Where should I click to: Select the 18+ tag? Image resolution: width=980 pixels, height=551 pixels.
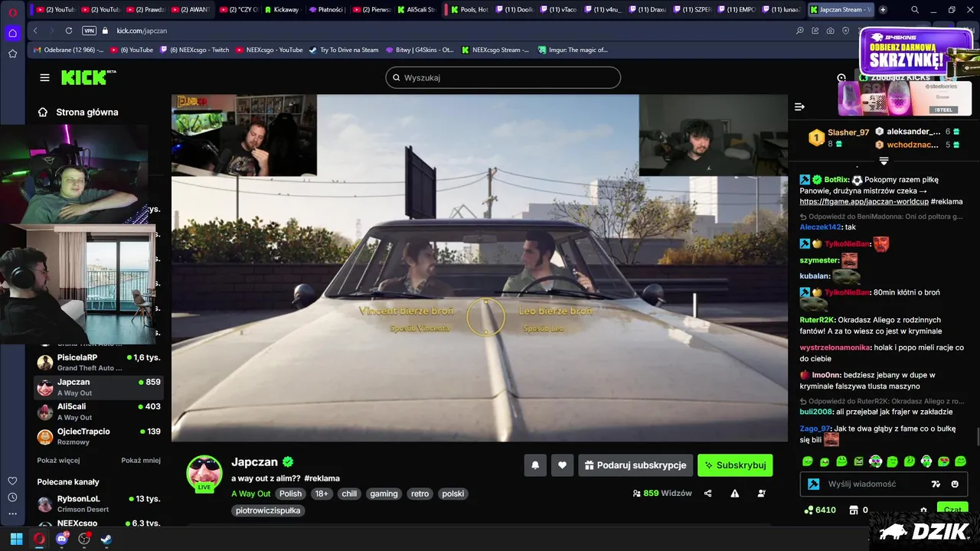point(322,494)
